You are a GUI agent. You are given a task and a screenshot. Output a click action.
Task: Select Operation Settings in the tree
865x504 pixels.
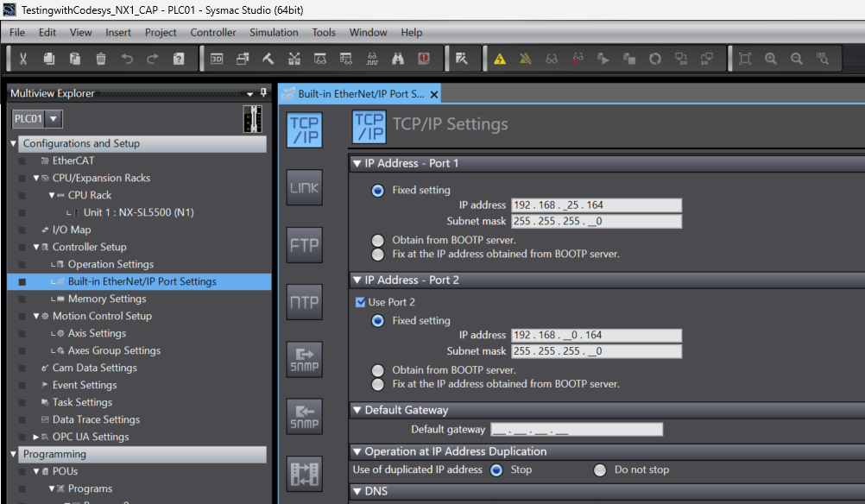110,264
